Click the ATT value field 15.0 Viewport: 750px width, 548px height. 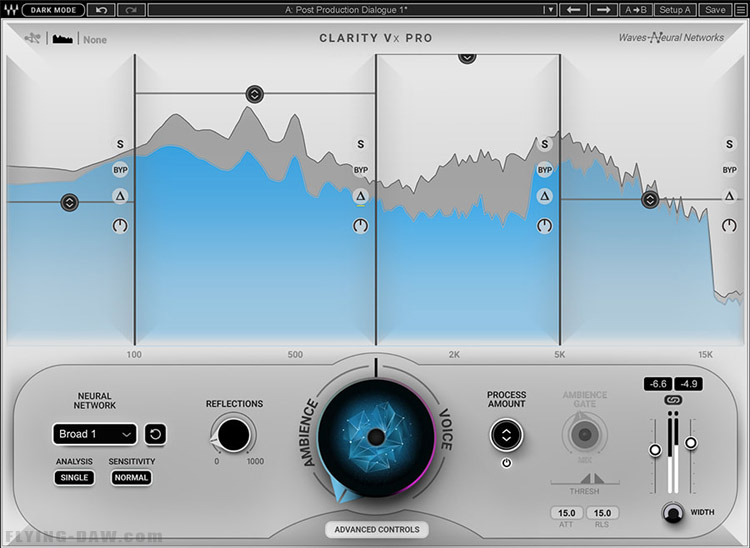tap(566, 513)
